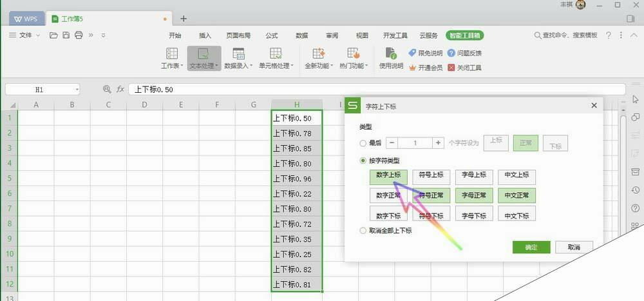
Task: Increase character count with plus stepper
Action: pyautogui.click(x=438, y=143)
